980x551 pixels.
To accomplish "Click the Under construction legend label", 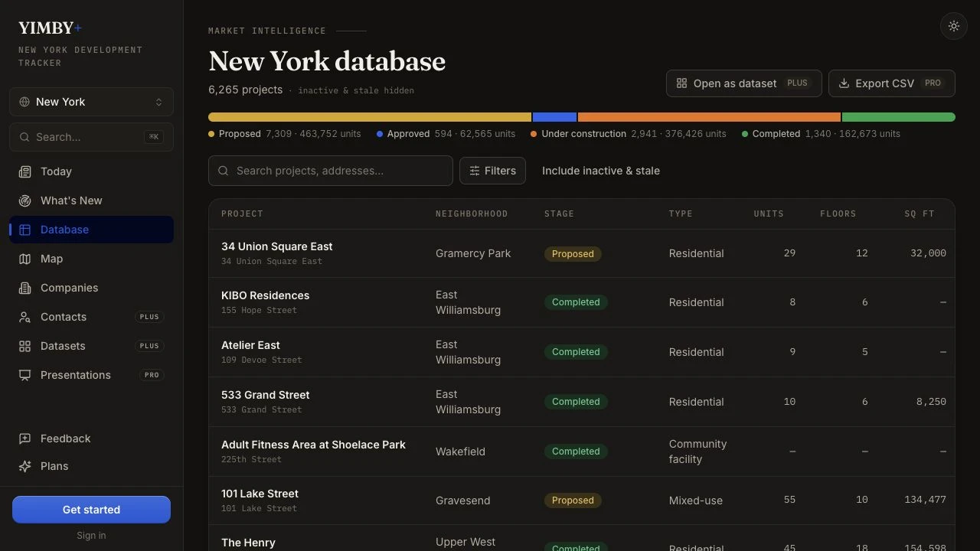I will (x=583, y=134).
